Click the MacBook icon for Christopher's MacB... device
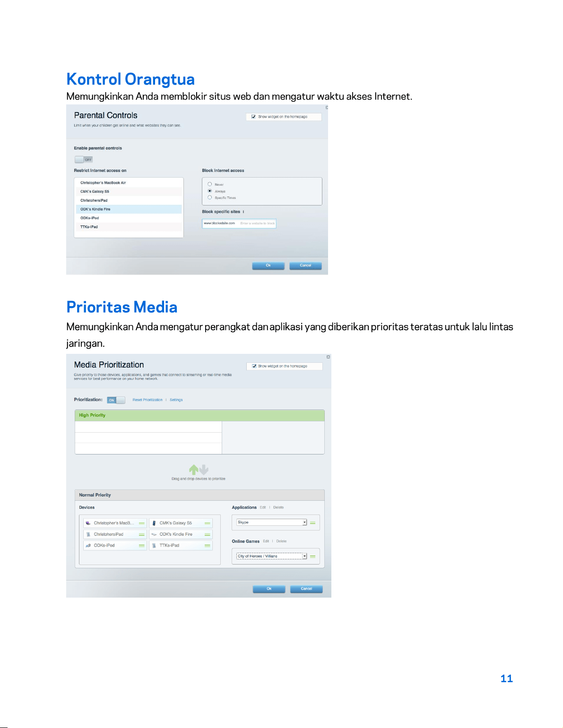Screen dimensions: 563x728 [x=88, y=523]
